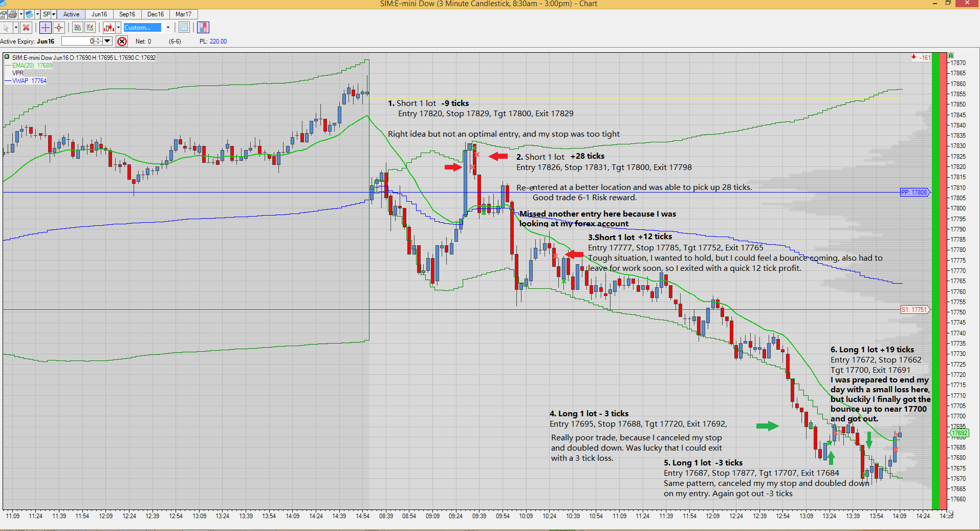Screen dimensions: 980x531
Task: Click the red vertical bar at chart edge
Action: tap(943, 281)
